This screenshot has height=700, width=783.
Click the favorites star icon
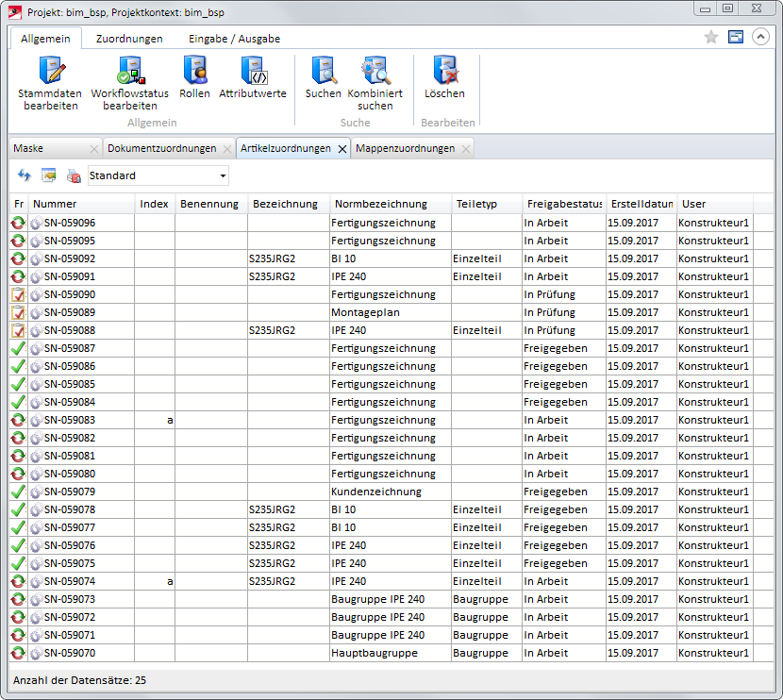[711, 37]
